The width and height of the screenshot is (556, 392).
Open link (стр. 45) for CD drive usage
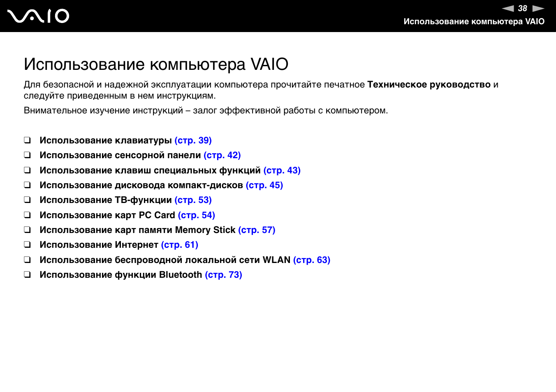(264, 185)
